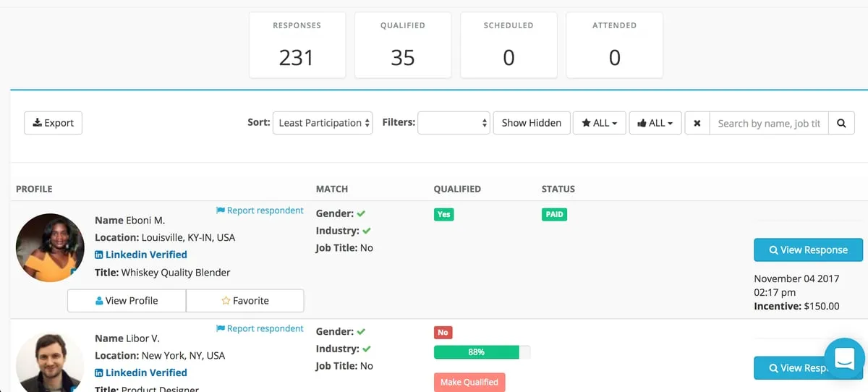Click Location New York, NY, USA text
This screenshot has width=868, height=392.
(160, 355)
